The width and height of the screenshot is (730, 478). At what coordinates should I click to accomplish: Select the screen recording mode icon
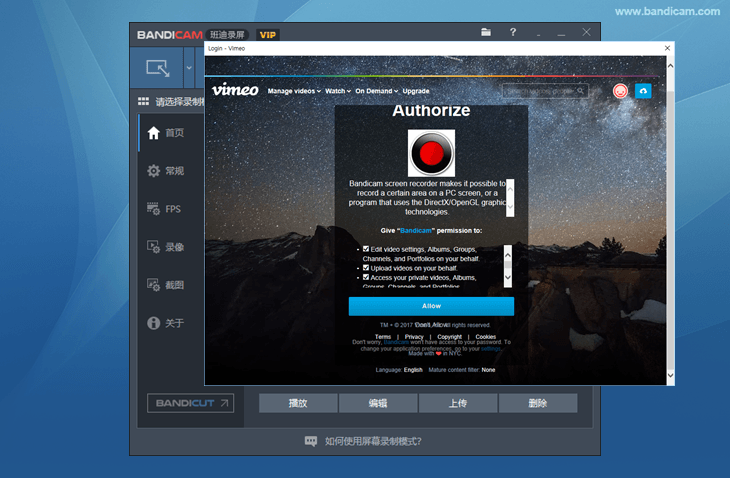(157, 68)
